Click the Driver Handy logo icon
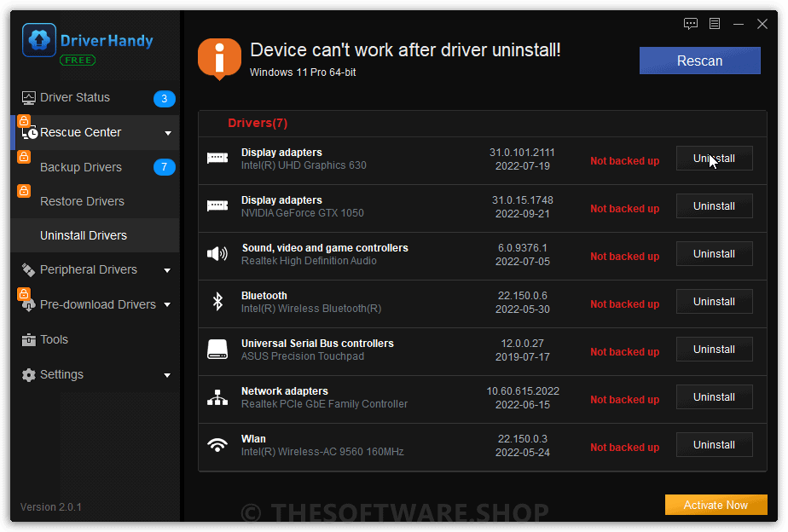Viewport: 788px width, 532px height. (38, 40)
